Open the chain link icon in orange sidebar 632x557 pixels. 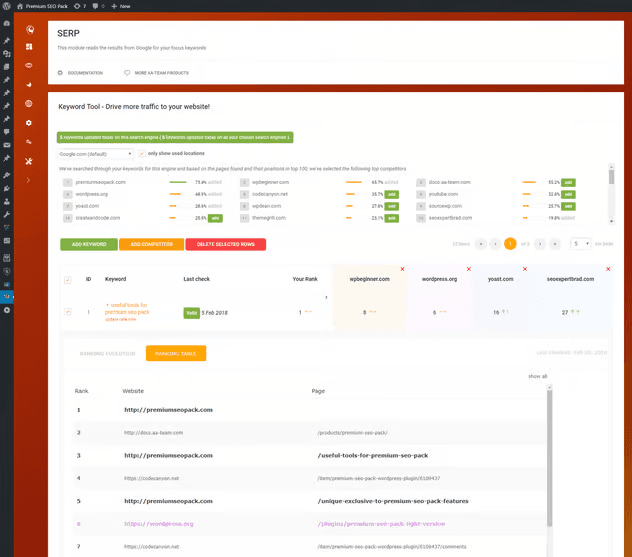click(29, 142)
